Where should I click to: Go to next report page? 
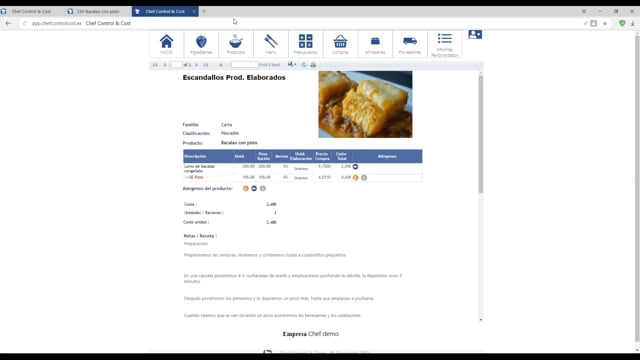196,65
